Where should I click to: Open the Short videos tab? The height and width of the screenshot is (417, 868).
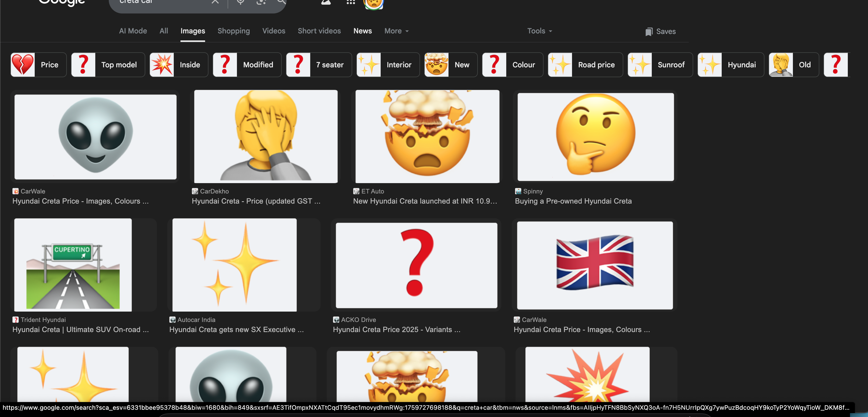(x=319, y=31)
